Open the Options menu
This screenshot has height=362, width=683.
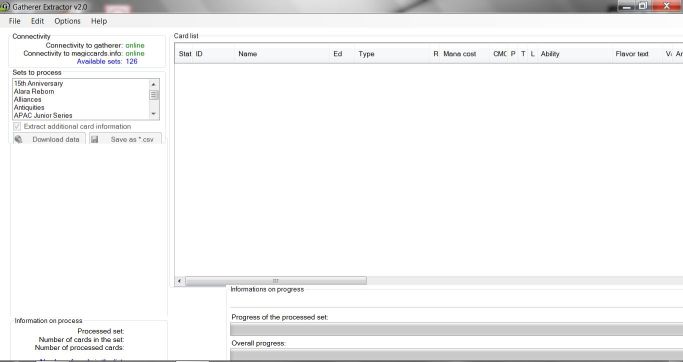click(x=68, y=21)
